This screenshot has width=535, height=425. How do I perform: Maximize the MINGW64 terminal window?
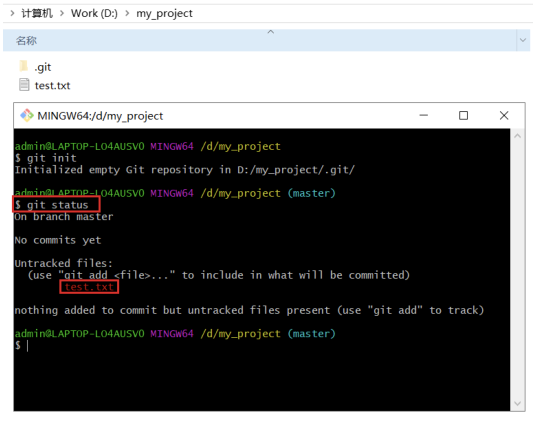pyautogui.click(x=463, y=115)
